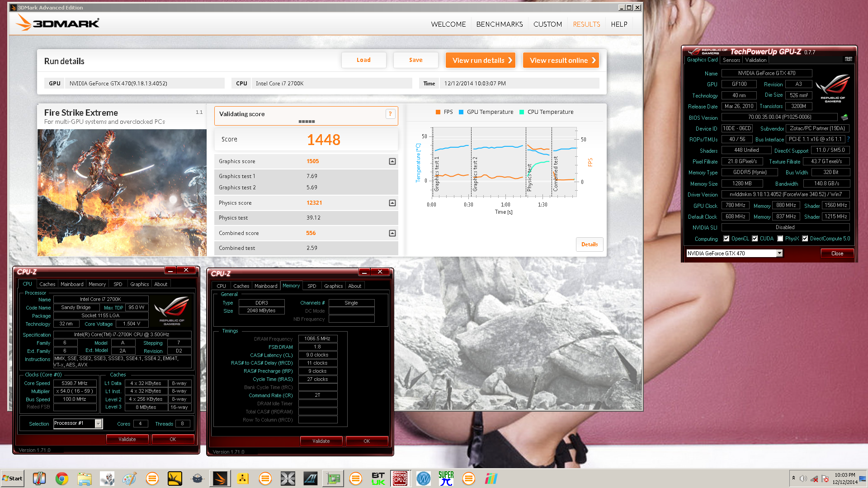Open the SPD tab in CPU-Z Memory window
Viewport: 868px width, 488px height.
[312, 286]
